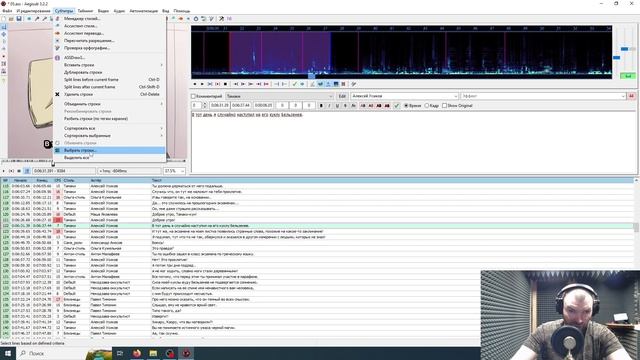Screen dimensions: 640x360
Task: Open the Help menu
Action: (x=182, y=11)
